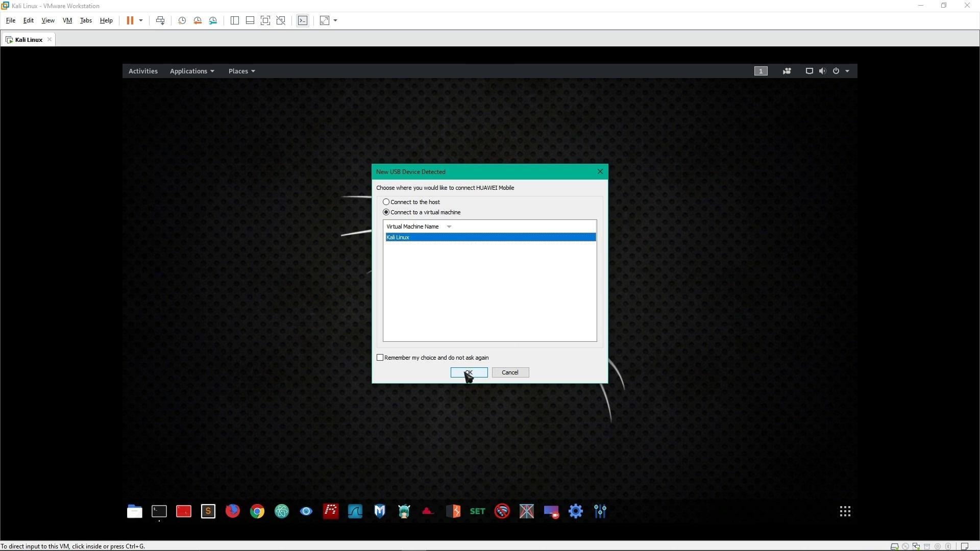Launch Files from the Kali dock

click(x=135, y=511)
